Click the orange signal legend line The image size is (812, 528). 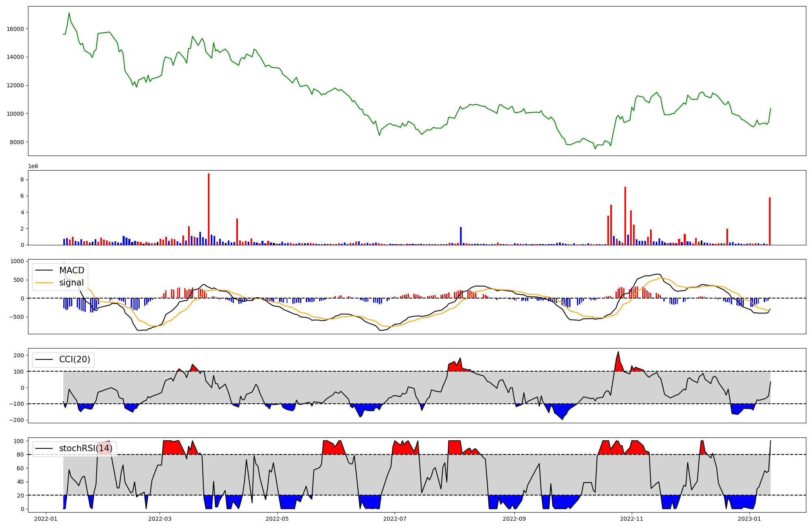point(44,283)
